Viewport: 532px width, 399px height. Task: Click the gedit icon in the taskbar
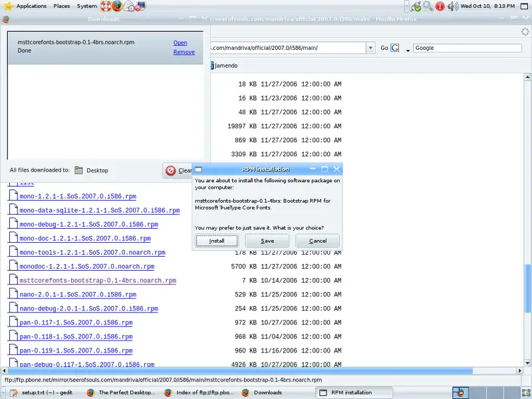(x=13, y=393)
